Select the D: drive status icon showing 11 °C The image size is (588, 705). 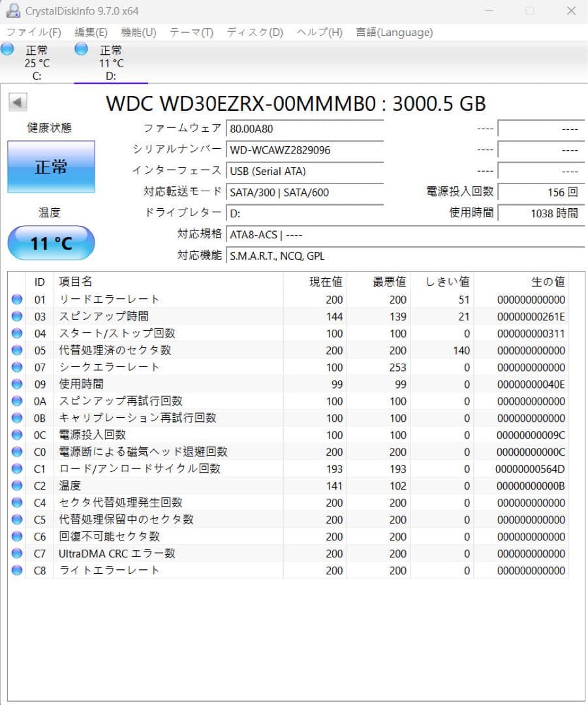81,48
